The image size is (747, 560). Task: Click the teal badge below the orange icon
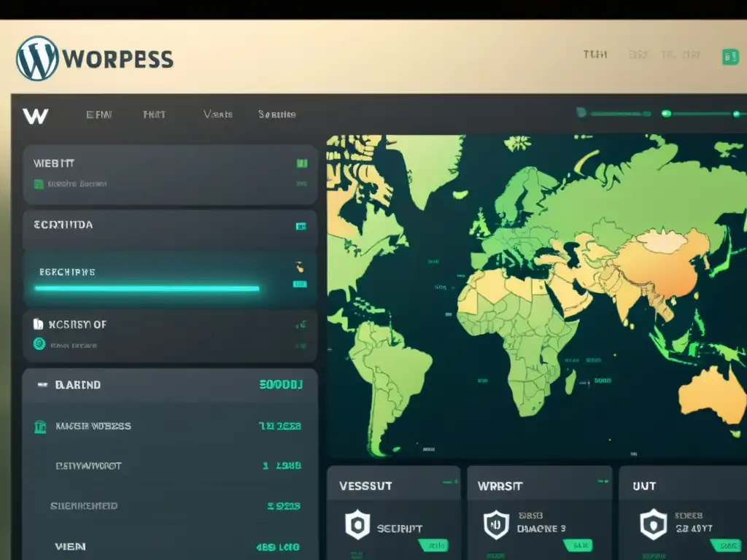[x=300, y=284]
